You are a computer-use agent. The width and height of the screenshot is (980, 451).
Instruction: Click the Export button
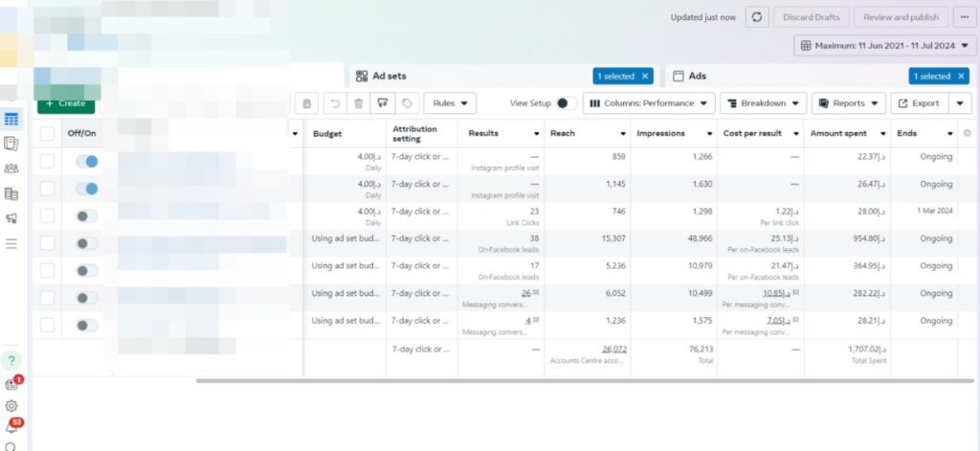coord(918,103)
